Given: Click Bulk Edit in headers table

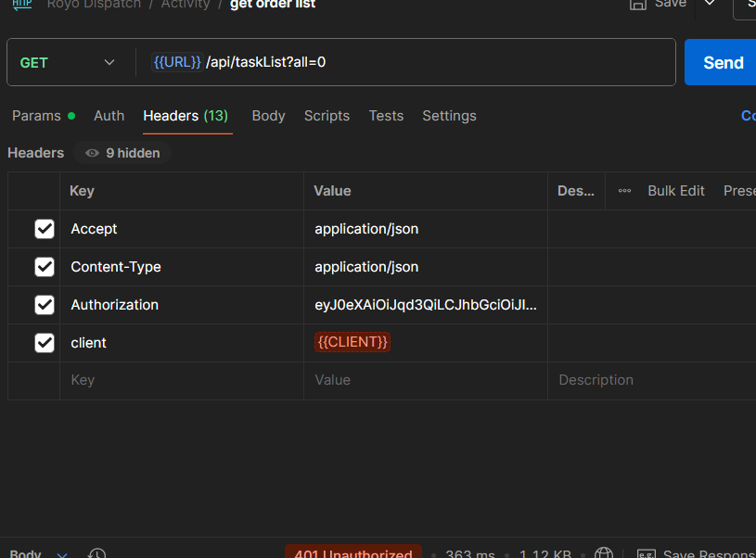Looking at the screenshot, I should tap(675, 191).
